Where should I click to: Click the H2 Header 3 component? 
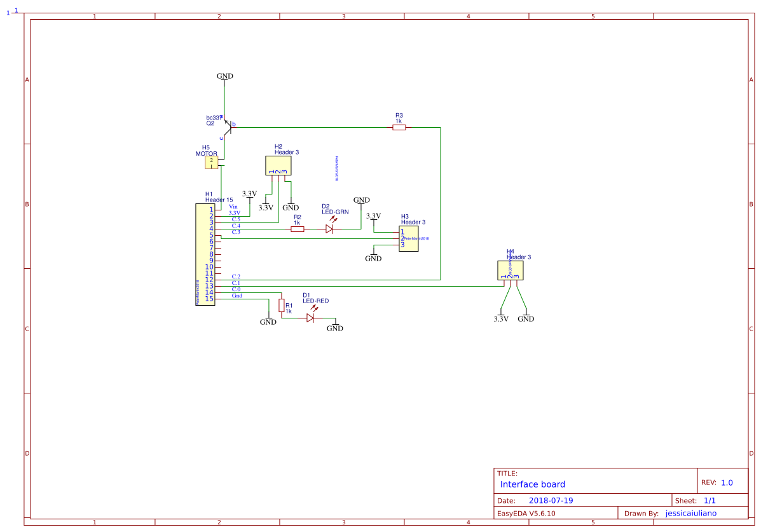pyautogui.click(x=278, y=165)
